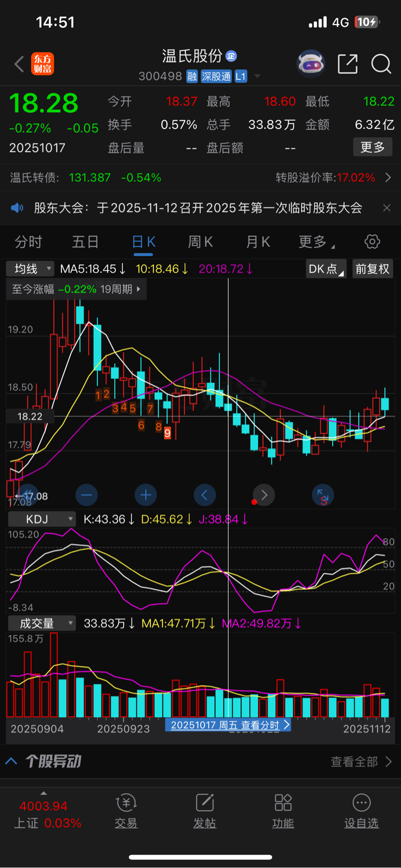Tap the battery indicator in status bar
The height and width of the screenshot is (868, 401).
coord(367,22)
